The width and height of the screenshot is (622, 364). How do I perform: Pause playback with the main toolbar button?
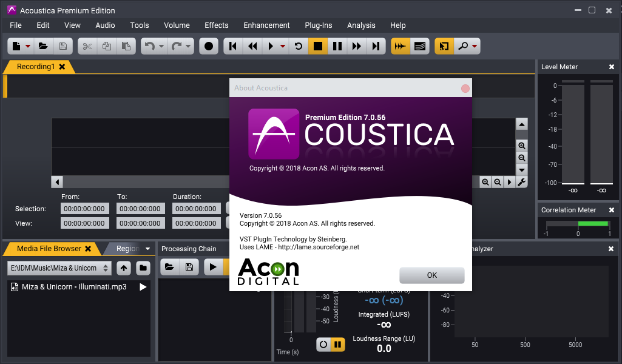337,46
